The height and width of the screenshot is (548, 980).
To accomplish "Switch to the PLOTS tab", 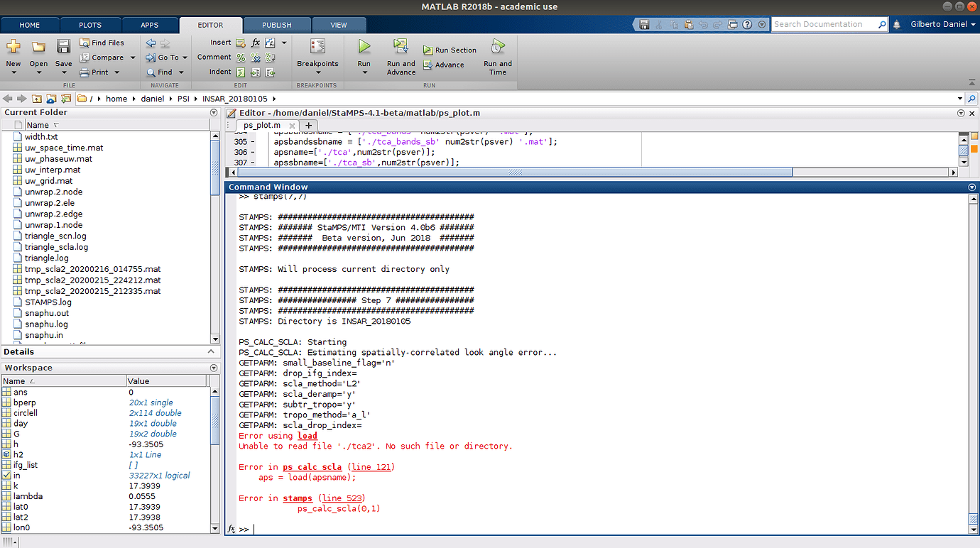I will (x=89, y=25).
